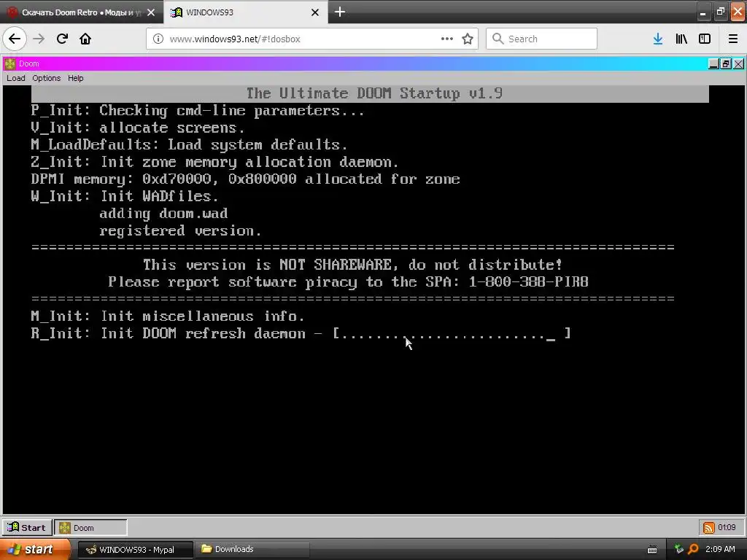This screenshot has height=560, width=747.
Task: Click the NOT SHAREWARE warning line
Action: 352,265
